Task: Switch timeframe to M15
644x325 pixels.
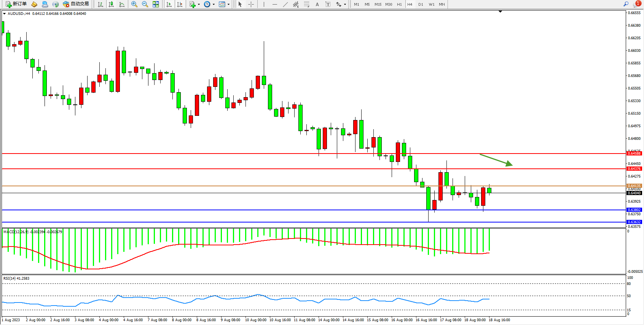Action: 378,4
